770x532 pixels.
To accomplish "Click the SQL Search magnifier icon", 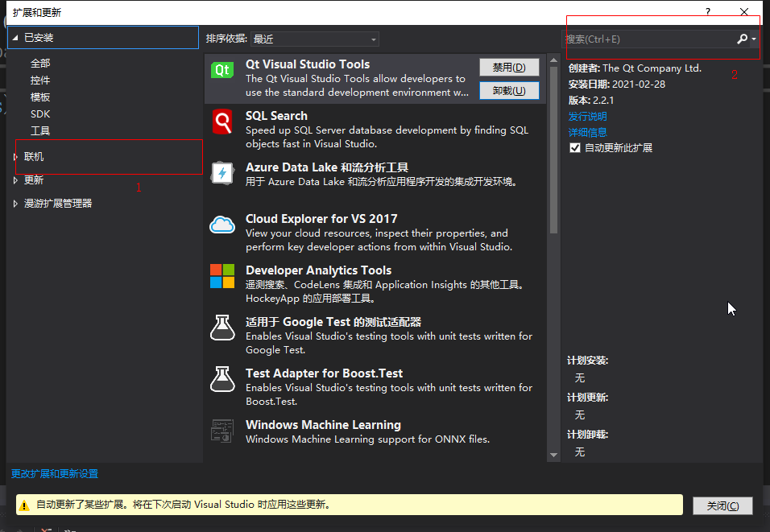I will (x=222, y=122).
